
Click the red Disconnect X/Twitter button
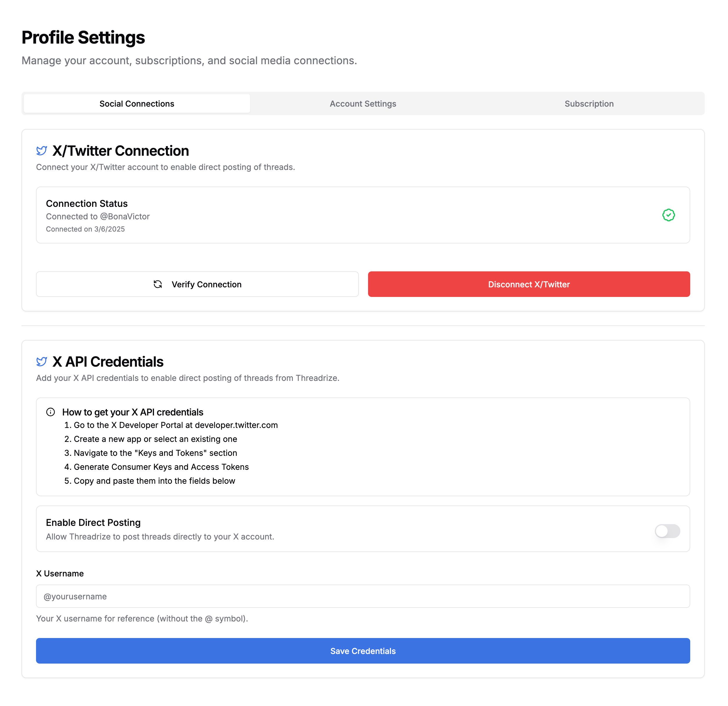(529, 284)
